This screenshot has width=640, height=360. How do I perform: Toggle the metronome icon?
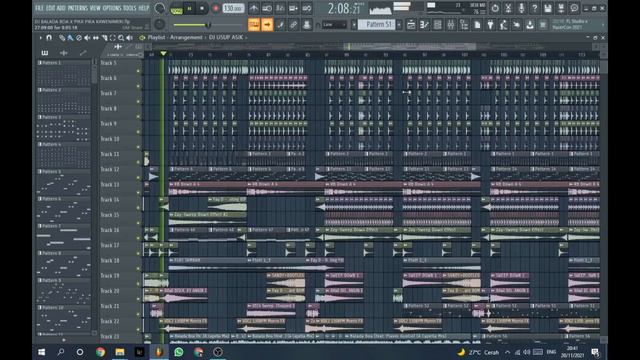[x=253, y=8]
